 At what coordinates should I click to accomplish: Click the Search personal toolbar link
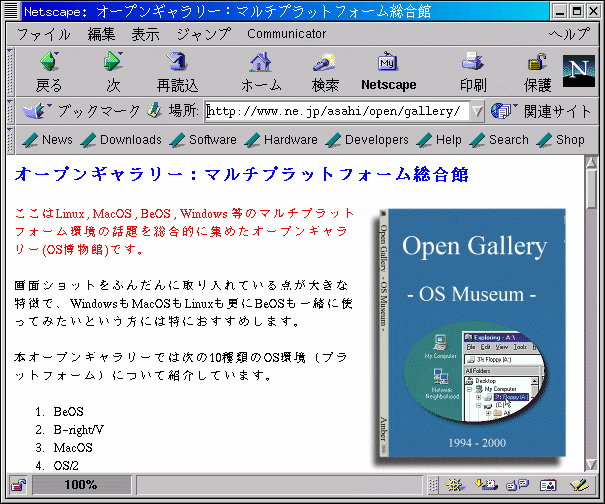[499, 140]
